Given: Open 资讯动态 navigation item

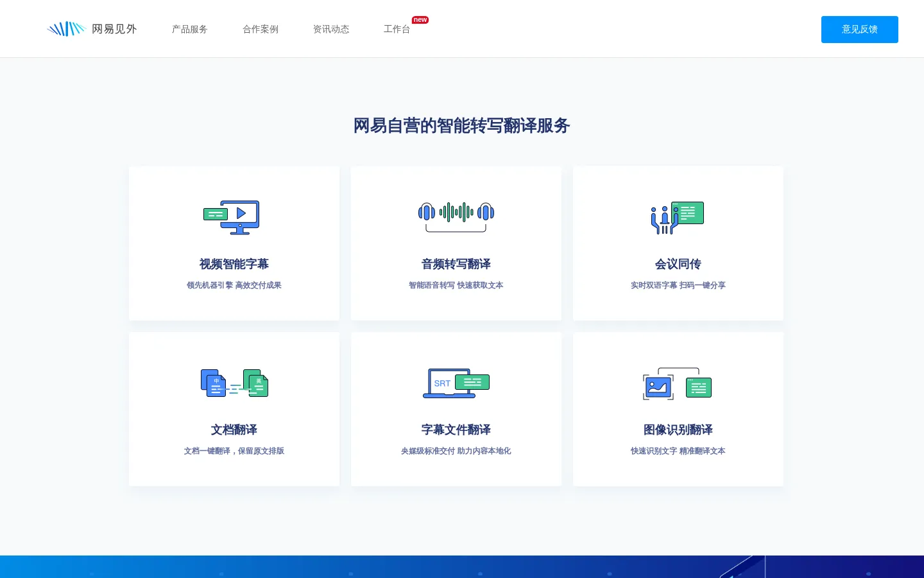Looking at the screenshot, I should (x=331, y=29).
